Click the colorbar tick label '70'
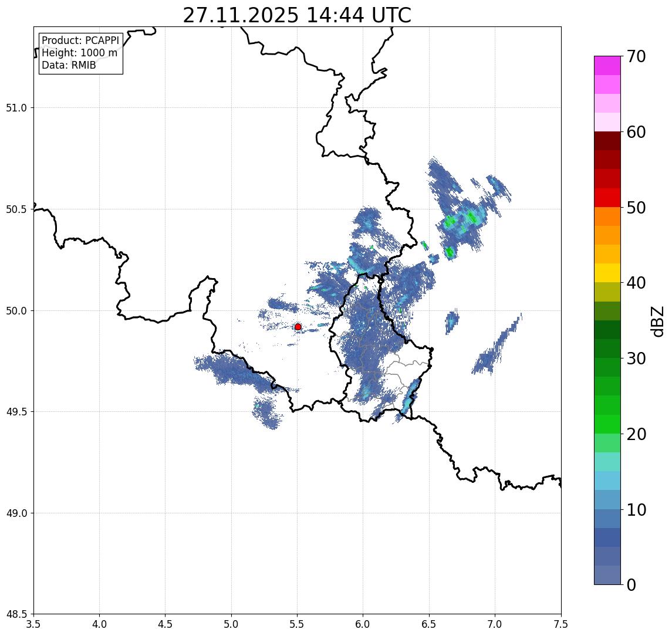The height and width of the screenshot is (636, 672). coord(636,56)
